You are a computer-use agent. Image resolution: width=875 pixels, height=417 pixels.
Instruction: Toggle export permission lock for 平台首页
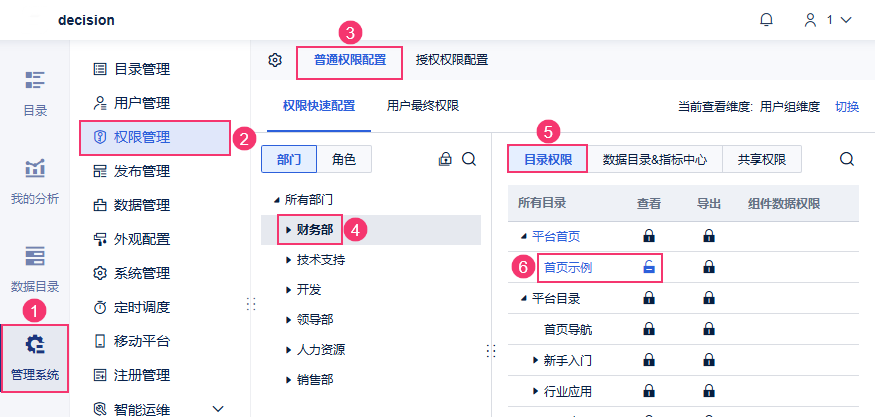click(x=709, y=236)
